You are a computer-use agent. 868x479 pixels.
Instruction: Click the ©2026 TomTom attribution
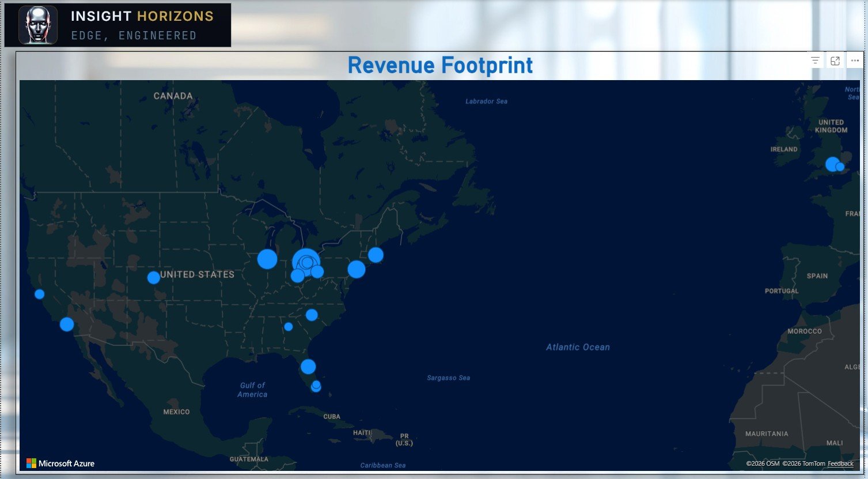[803, 463]
